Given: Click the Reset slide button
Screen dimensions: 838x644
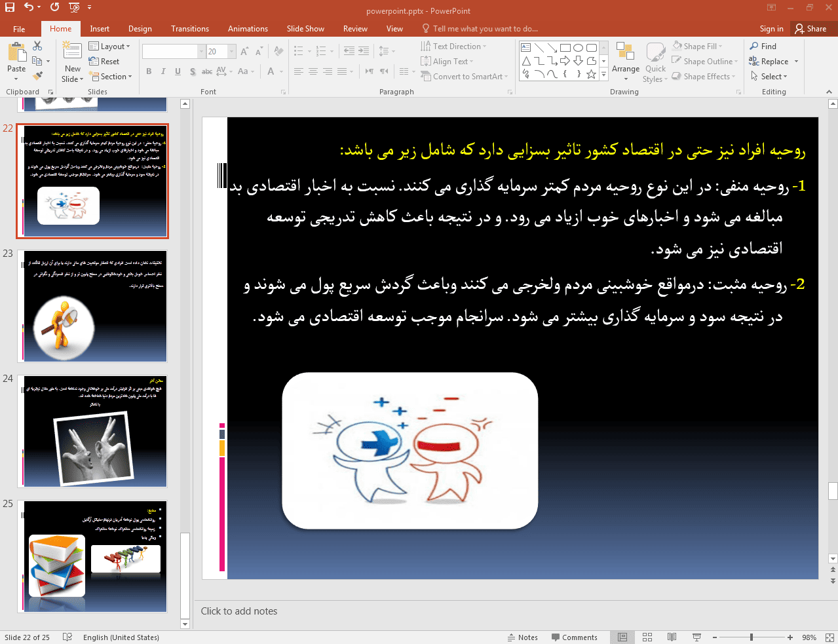Looking at the screenshot, I should [x=104, y=62].
